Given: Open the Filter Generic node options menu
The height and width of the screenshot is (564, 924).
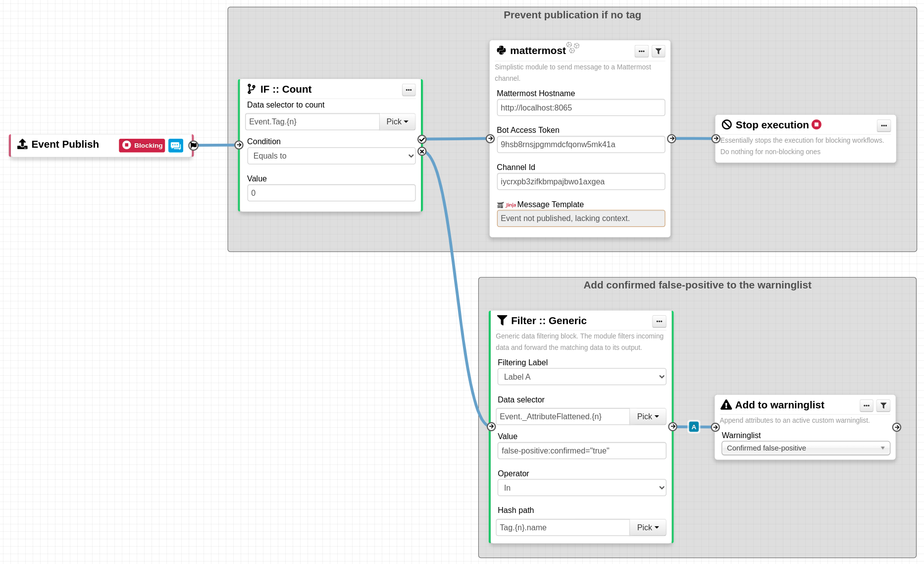Looking at the screenshot, I should [x=659, y=321].
